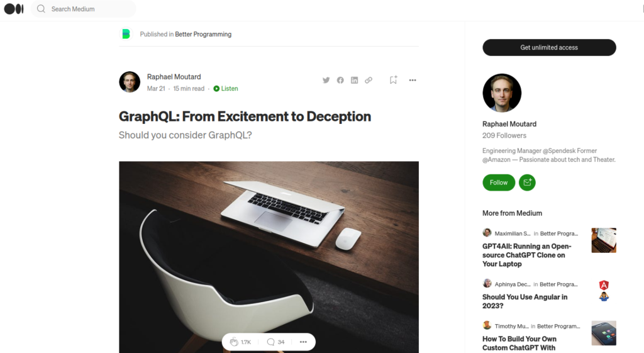
Task: Click the Search Medium field
Action: (x=84, y=9)
